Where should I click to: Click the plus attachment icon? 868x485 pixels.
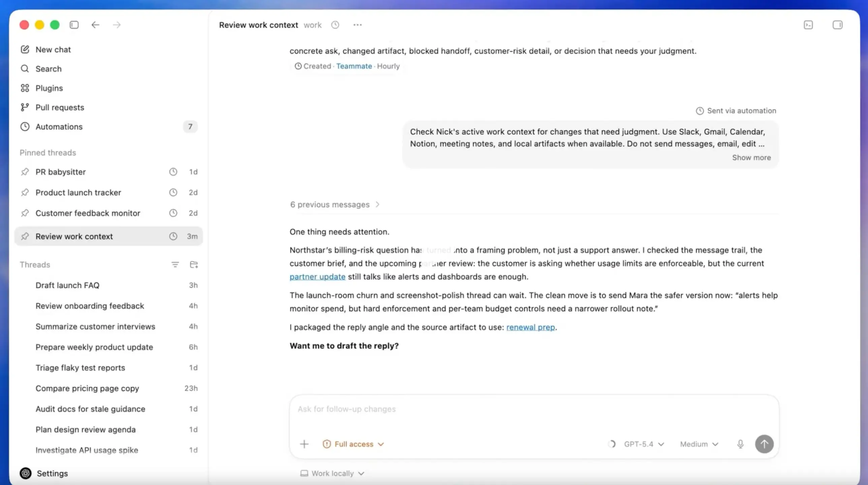click(304, 444)
